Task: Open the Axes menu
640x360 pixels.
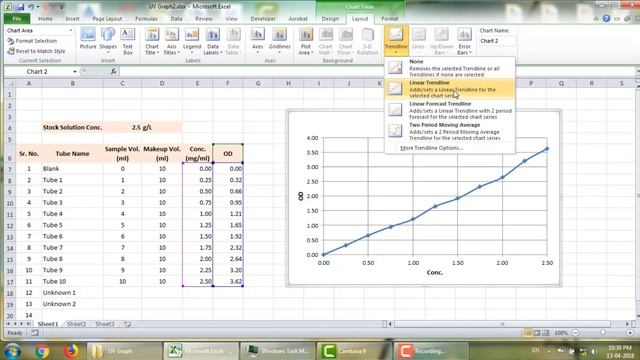Action: click(258, 41)
